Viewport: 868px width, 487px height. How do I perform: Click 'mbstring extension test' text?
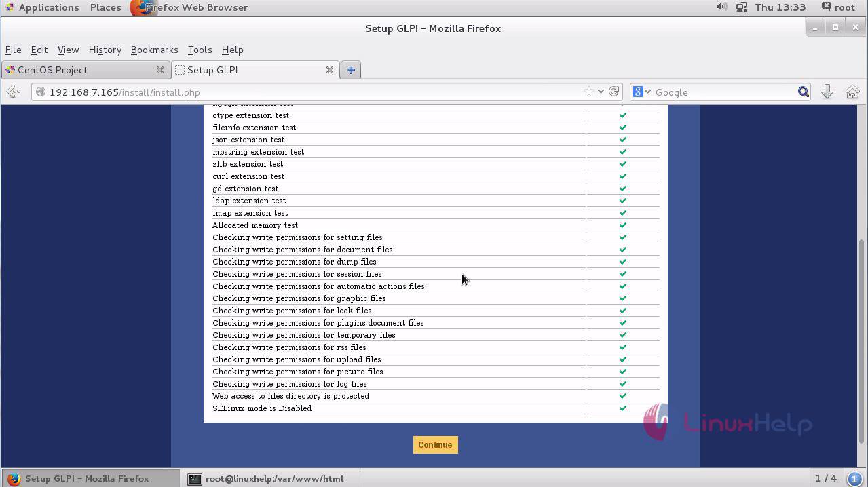click(258, 152)
